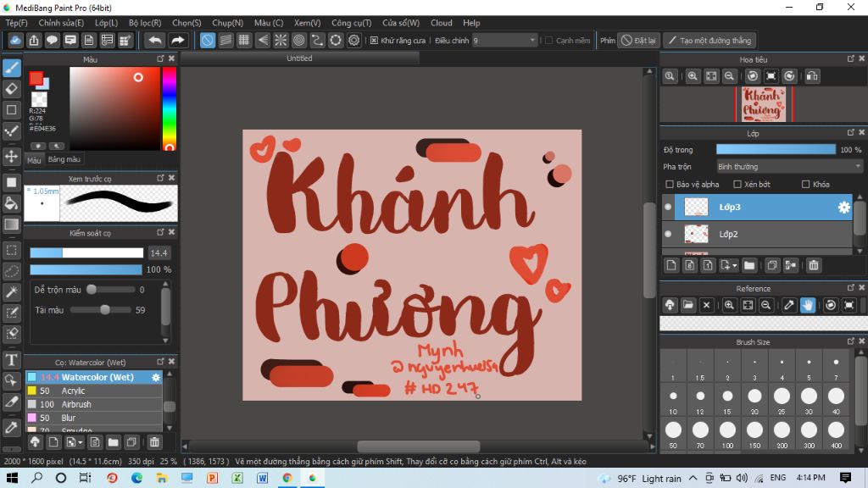Viewport: 868px width, 488px height.
Task: Select the rectangular Select tool
Action: [x=12, y=250]
